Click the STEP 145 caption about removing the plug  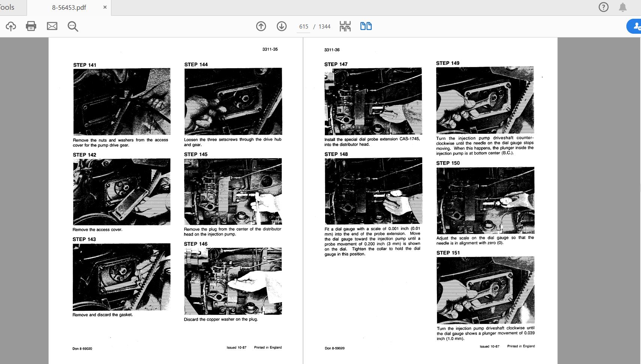tap(233, 232)
